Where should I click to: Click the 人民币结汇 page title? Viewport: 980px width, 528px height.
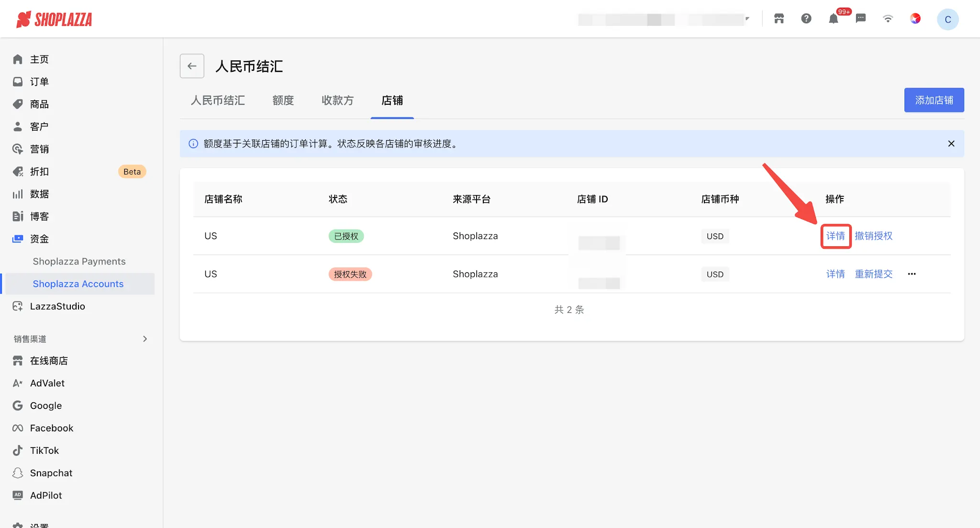click(249, 66)
